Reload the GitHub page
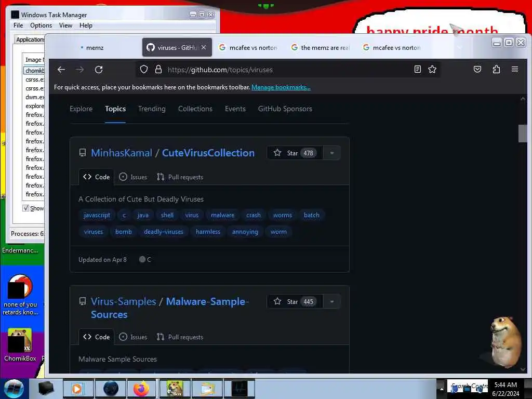Viewport: 532px width, 399px height. pyautogui.click(x=99, y=70)
